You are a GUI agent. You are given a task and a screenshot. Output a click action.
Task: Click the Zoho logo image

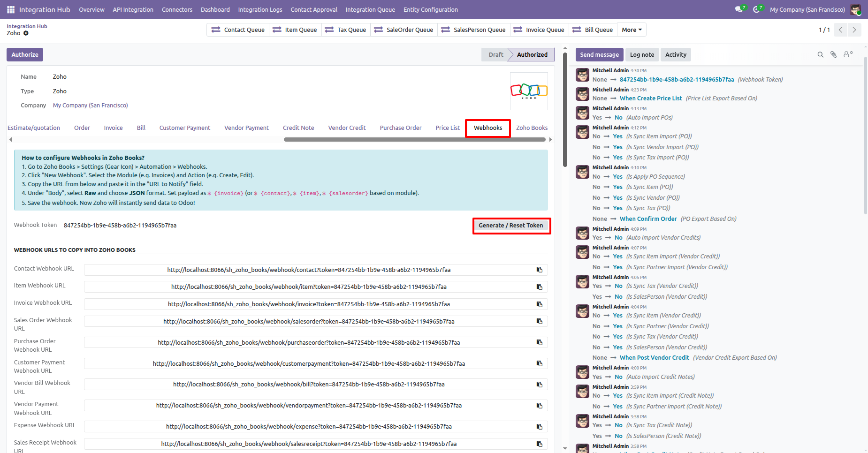click(x=529, y=91)
